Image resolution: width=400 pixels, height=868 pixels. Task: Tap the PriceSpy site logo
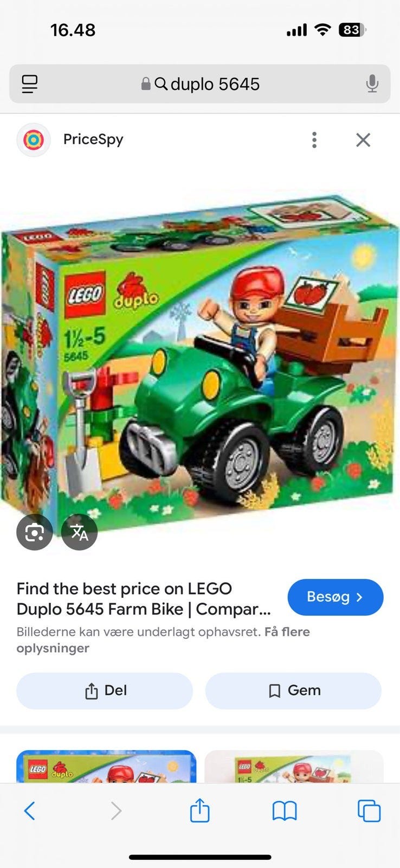pyautogui.click(x=34, y=140)
